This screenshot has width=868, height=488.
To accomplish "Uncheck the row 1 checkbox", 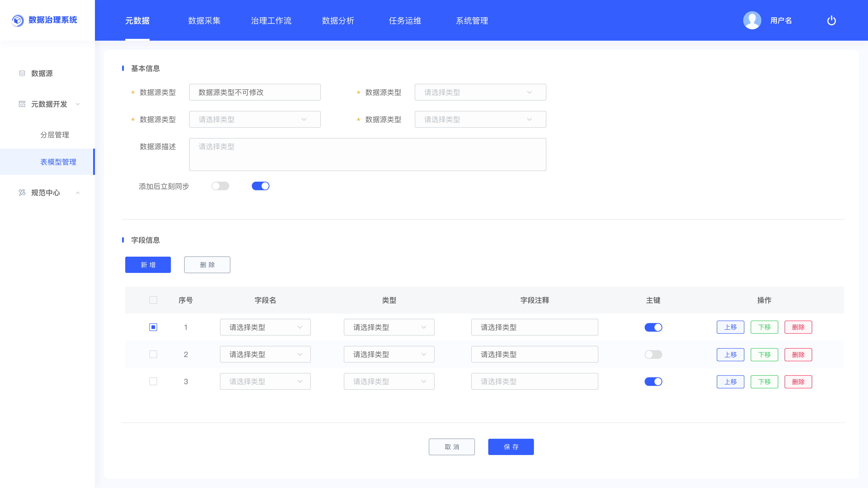I will 153,327.
